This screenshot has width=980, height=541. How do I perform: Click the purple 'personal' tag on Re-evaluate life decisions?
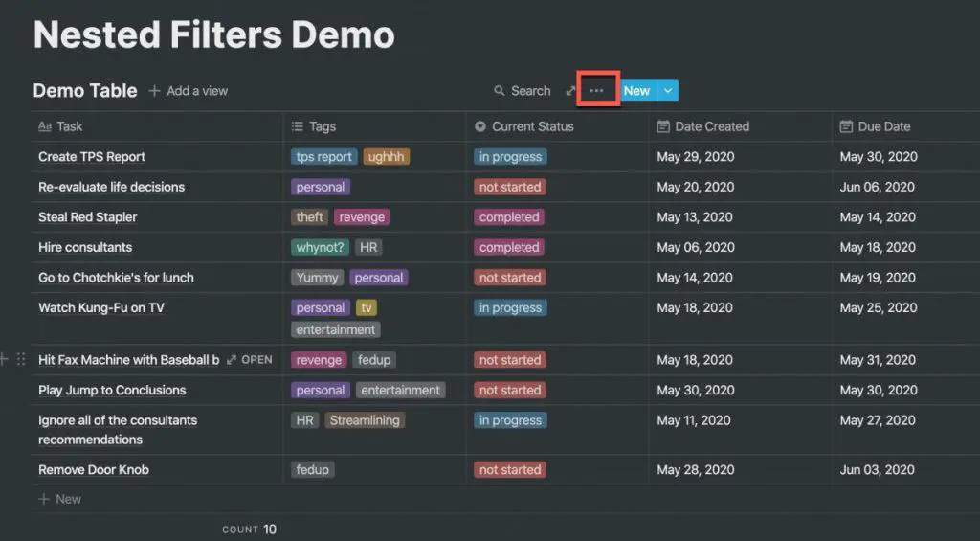(321, 187)
